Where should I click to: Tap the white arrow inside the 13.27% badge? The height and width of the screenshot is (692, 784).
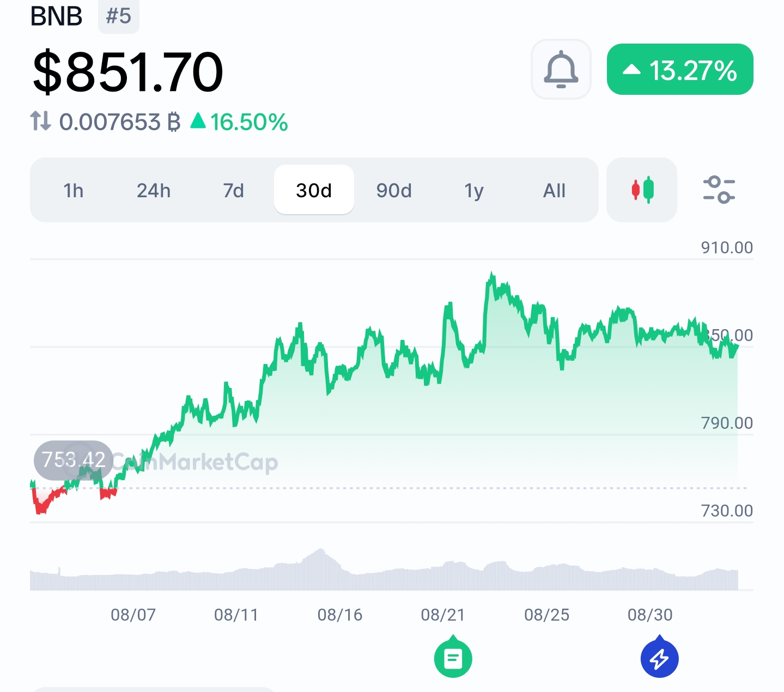(x=631, y=69)
